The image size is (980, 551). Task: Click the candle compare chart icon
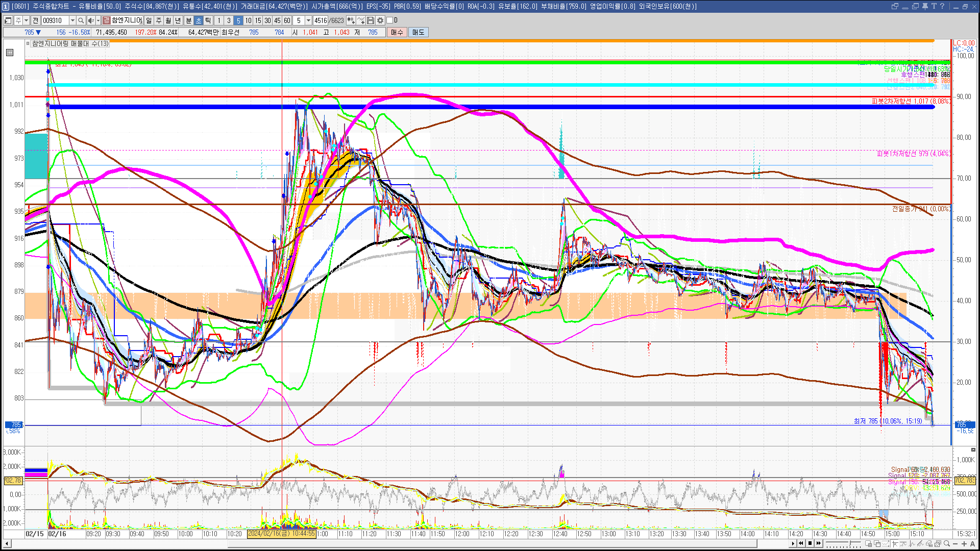[351, 20]
